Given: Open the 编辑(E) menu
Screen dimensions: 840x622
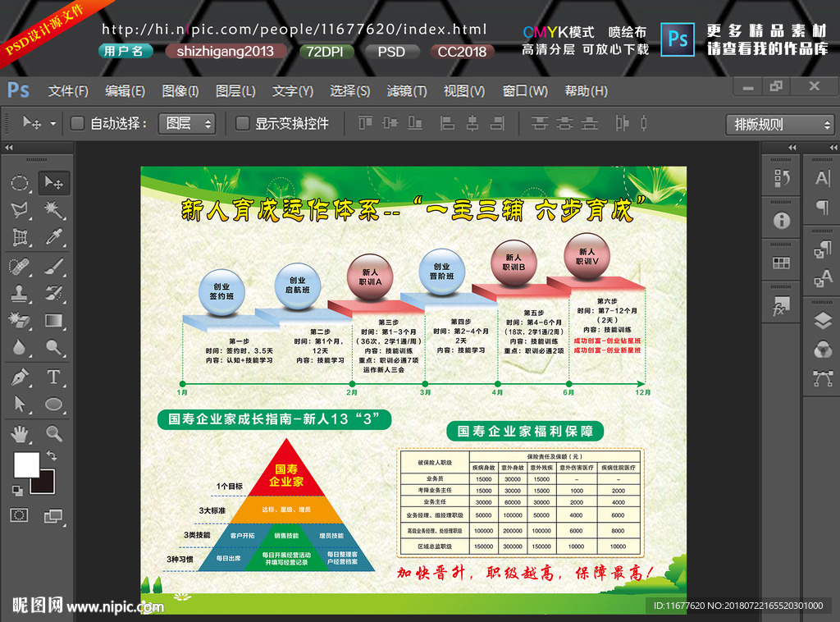Looking at the screenshot, I should tap(125, 91).
